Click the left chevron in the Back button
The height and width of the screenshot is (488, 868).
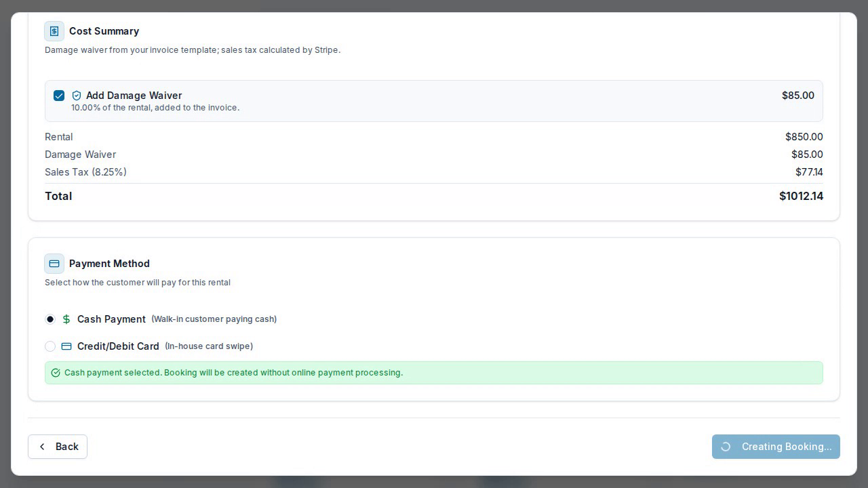point(42,447)
